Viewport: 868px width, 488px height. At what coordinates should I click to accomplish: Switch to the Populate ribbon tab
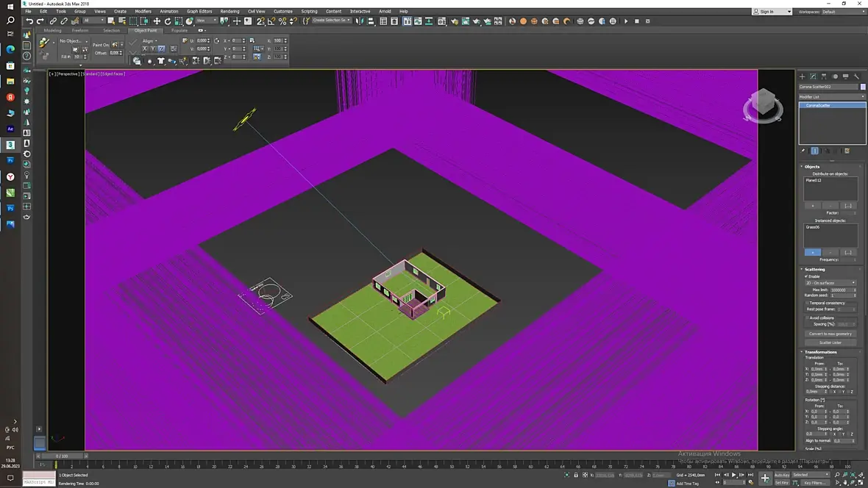pos(179,30)
